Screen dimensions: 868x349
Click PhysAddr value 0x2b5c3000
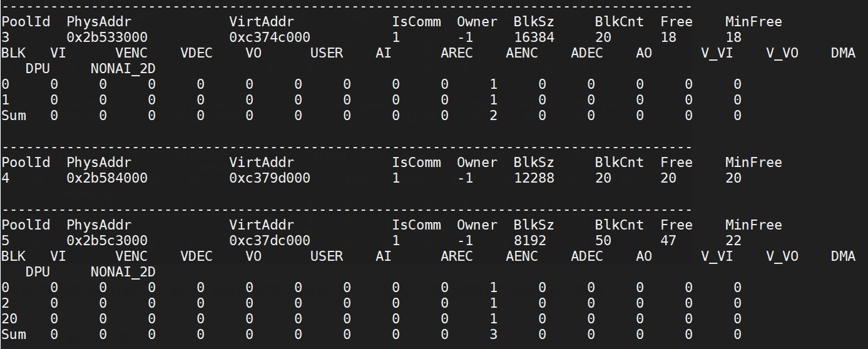tap(107, 241)
